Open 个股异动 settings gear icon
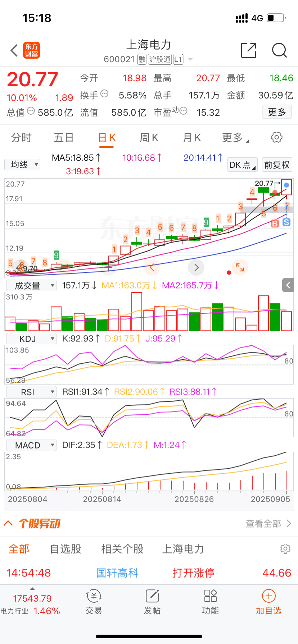This screenshot has width=298, height=644. 285,549
